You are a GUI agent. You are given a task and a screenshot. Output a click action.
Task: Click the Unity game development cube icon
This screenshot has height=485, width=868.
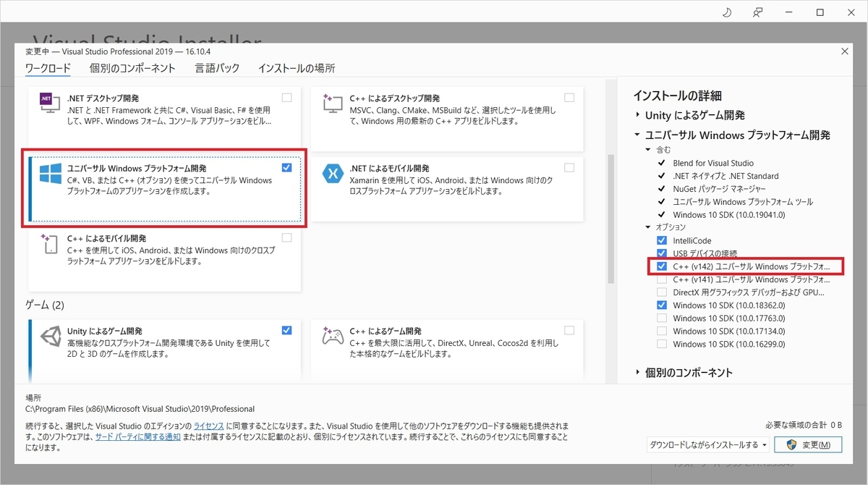coord(50,337)
